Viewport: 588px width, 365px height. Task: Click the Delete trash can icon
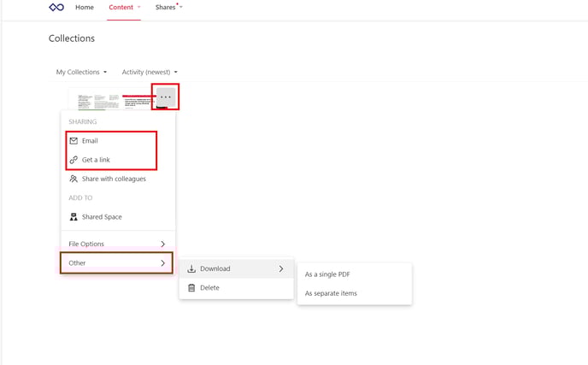(191, 288)
